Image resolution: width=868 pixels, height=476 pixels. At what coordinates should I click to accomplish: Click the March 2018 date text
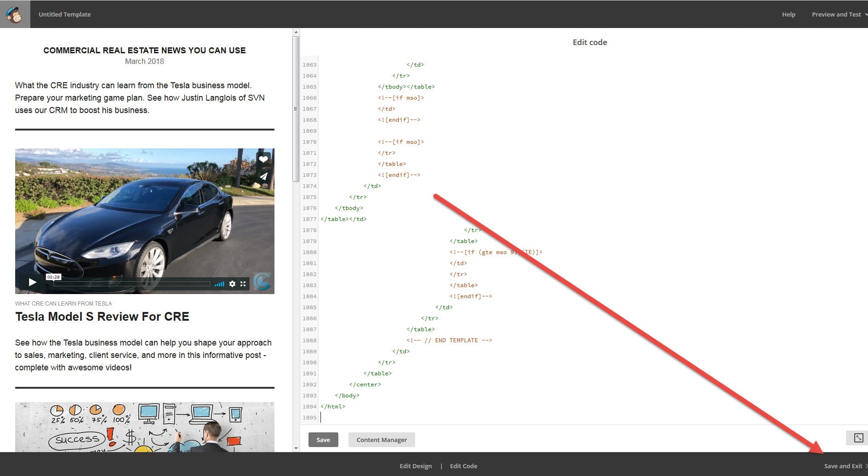pyautogui.click(x=144, y=61)
